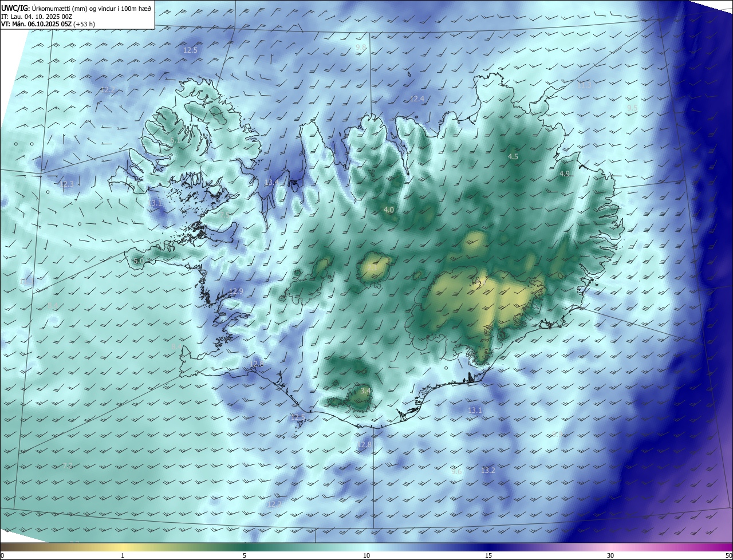733x560 pixels.
Task: Click the 9.8 value label on the map
Action: tap(361, 47)
